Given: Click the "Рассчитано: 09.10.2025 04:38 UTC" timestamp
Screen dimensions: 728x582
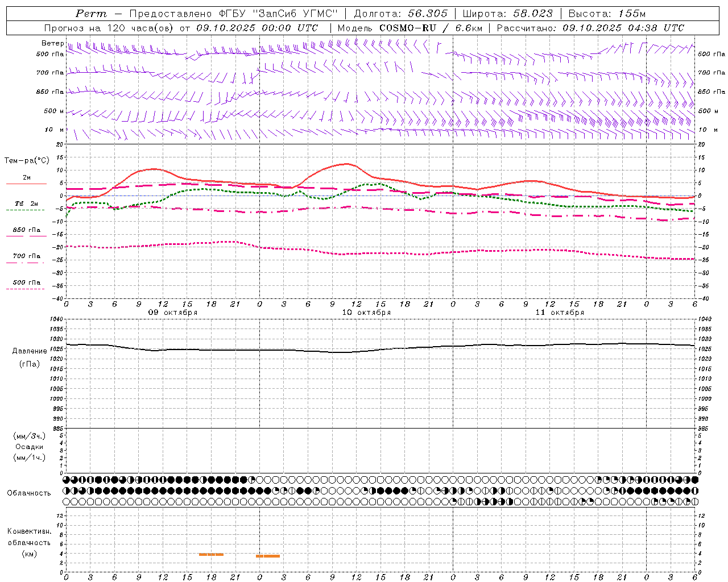Looking at the screenshot, I should coord(590,28).
